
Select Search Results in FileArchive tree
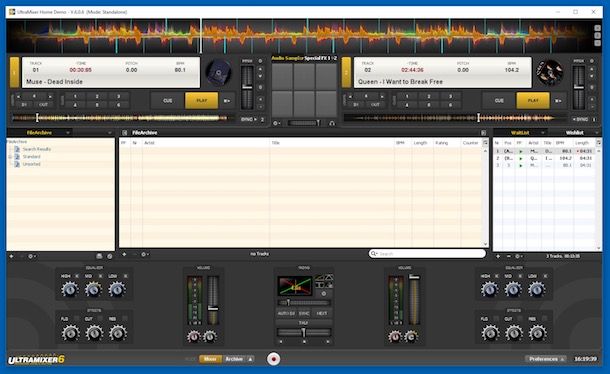pyautogui.click(x=37, y=149)
